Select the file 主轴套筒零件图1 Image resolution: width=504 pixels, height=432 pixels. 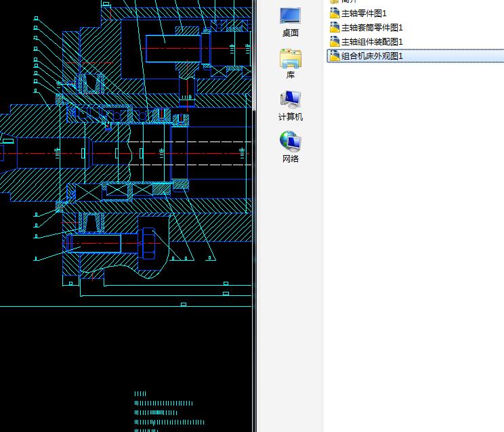pos(372,28)
